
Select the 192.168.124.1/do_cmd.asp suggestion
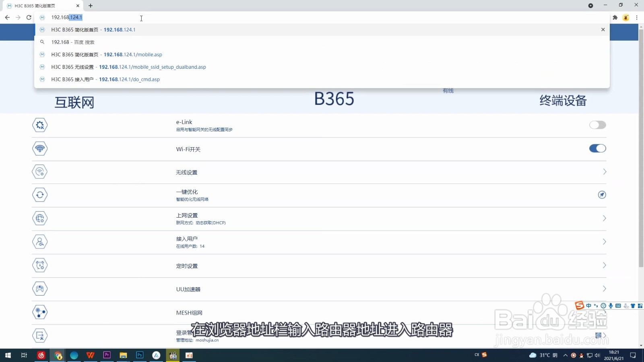pos(322,80)
